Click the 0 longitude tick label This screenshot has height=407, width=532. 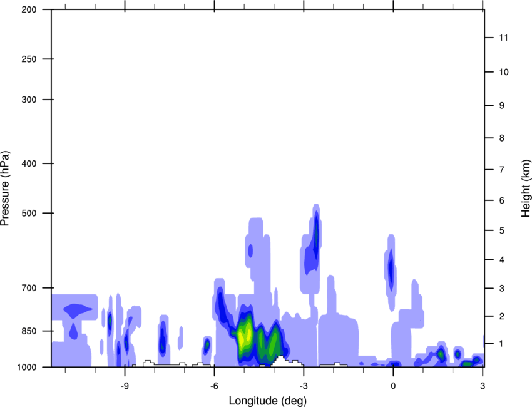point(393,386)
